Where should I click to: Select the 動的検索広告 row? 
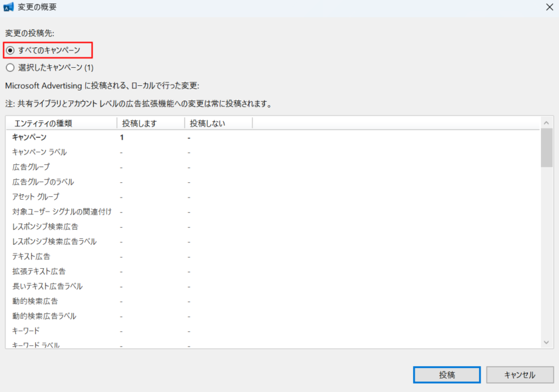35,301
